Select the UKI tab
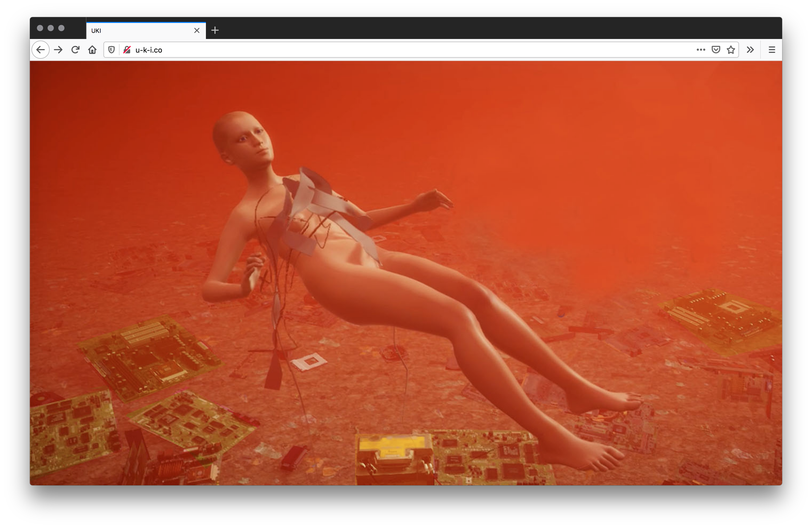The image size is (812, 528). click(146, 30)
